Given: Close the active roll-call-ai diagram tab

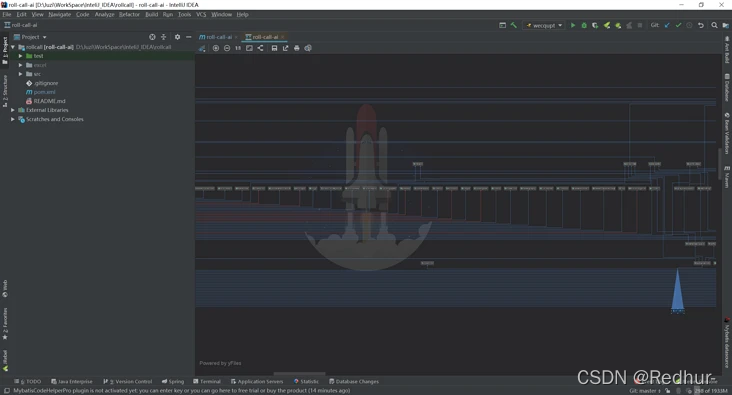Looking at the screenshot, I should pos(282,37).
